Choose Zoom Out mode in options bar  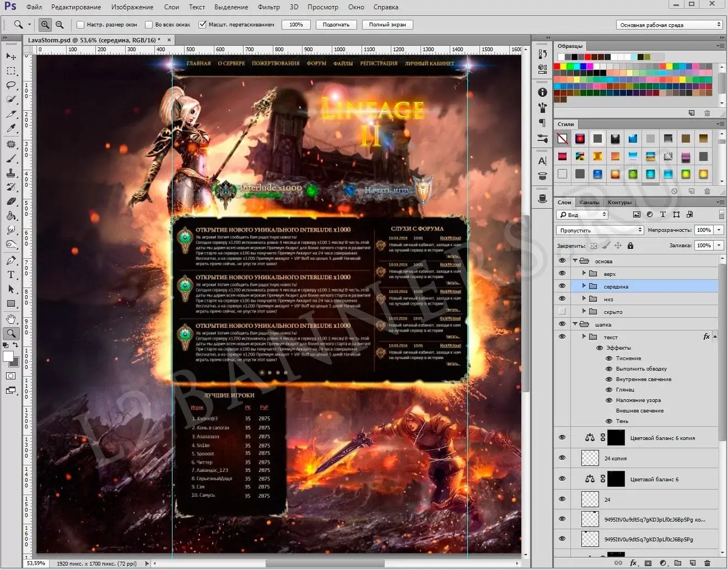[x=60, y=25]
